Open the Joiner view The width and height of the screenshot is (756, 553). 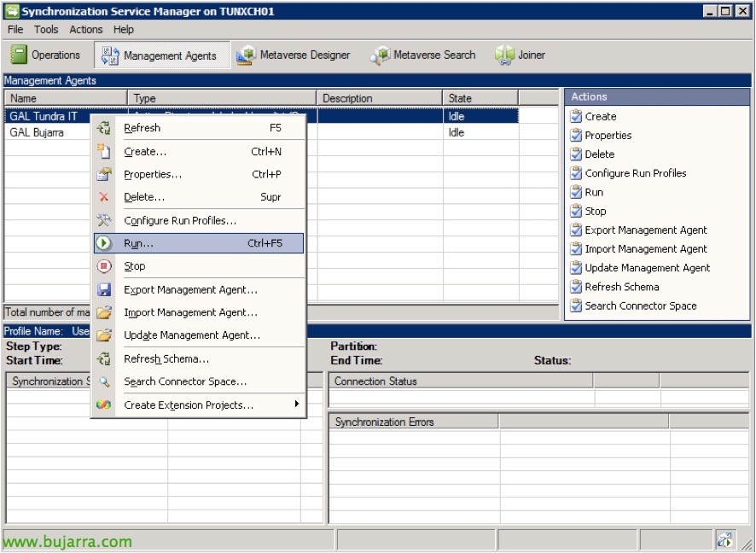(x=520, y=55)
